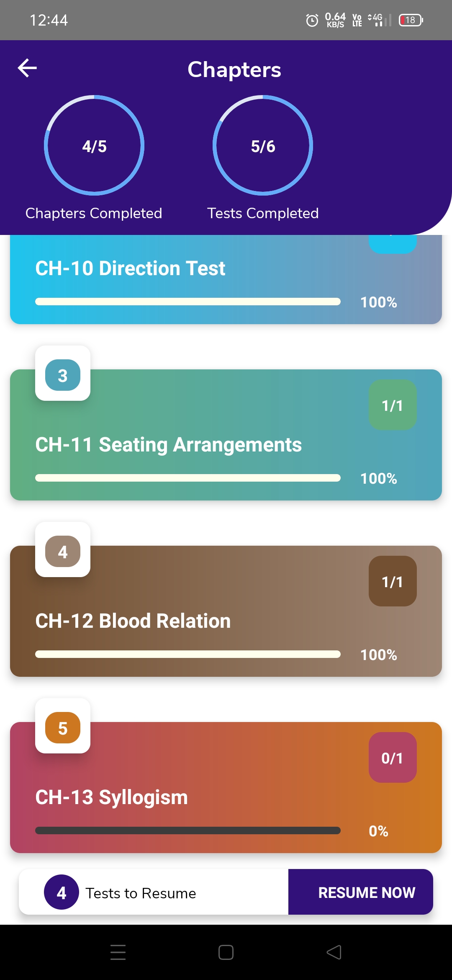The height and width of the screenshot is (980, 452).
Task: Tap the Chapters Completed 4/5 circle
Action: point(94,146)
